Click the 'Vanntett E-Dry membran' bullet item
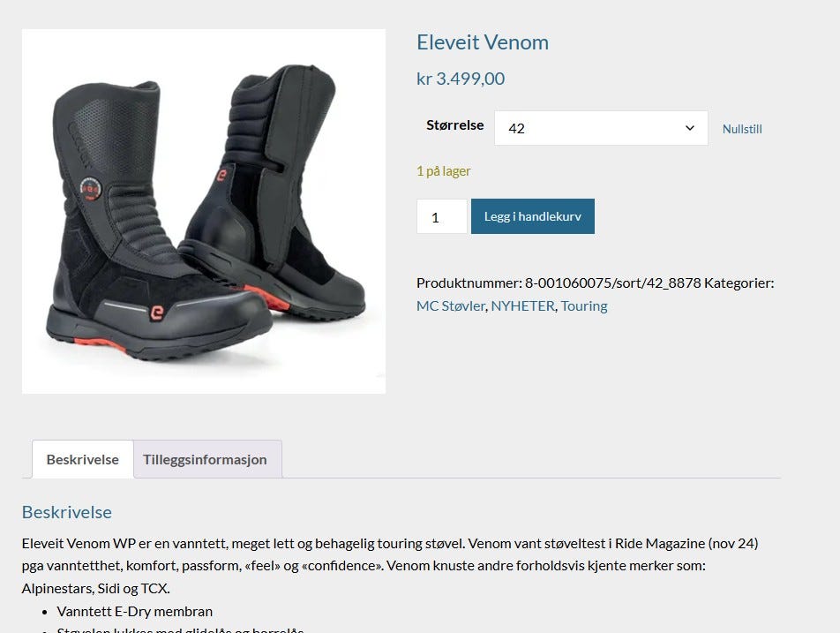Screen dimensions: 840x633 point(134,612)
